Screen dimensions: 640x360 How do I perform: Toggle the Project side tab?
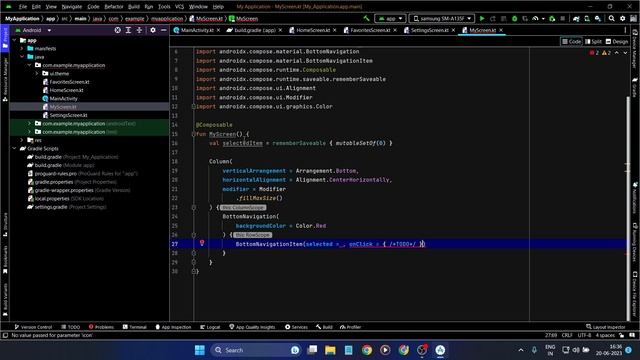click(5, 38)
